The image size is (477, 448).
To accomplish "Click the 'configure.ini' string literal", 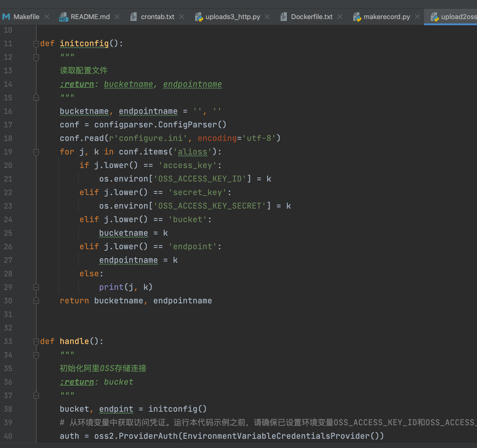I will [x=151, y=138].
